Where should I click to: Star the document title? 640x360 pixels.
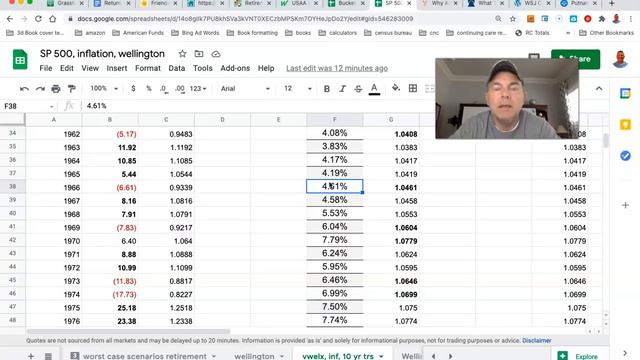point(182,54)
